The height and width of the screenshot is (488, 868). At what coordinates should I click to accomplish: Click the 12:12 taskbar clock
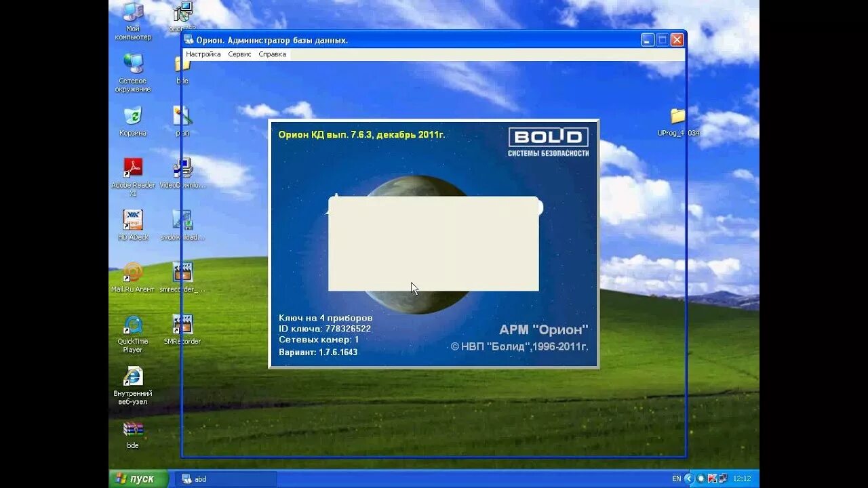click(x=741, y=479)
